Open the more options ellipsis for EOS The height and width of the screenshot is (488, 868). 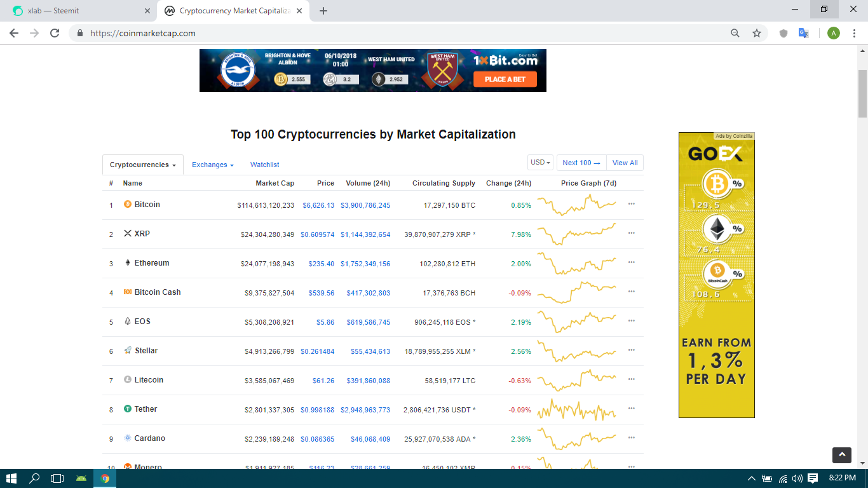tap(631, 321)
